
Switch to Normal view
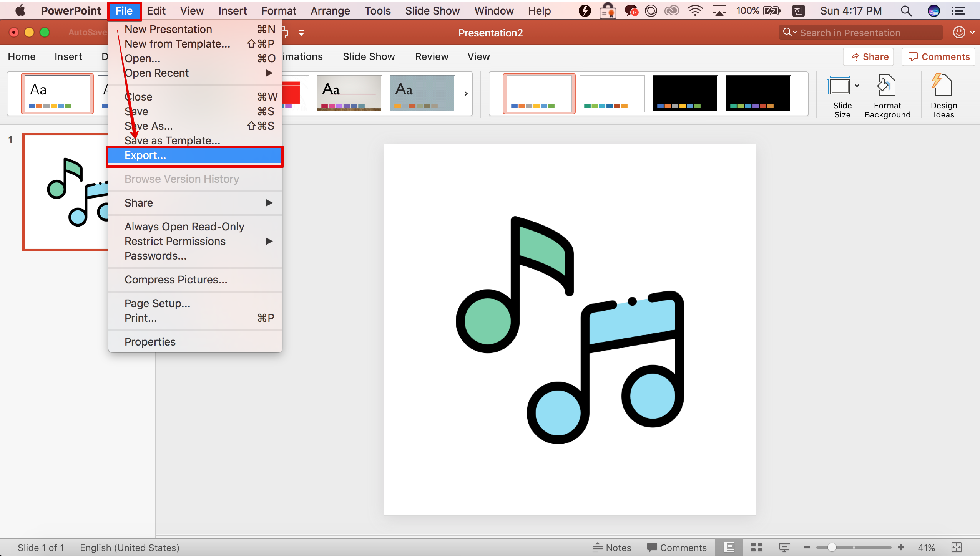click(x=729, y=548)
